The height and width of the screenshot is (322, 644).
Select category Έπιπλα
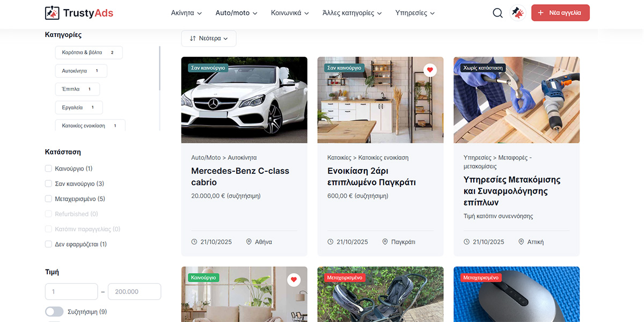[x=77, y=89]
